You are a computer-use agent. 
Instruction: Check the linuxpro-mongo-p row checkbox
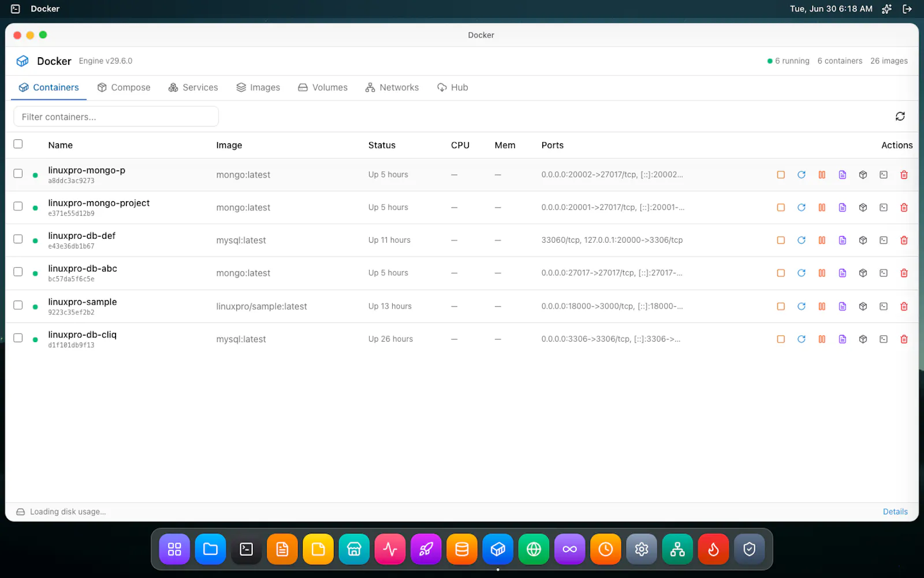pos(18,173)
